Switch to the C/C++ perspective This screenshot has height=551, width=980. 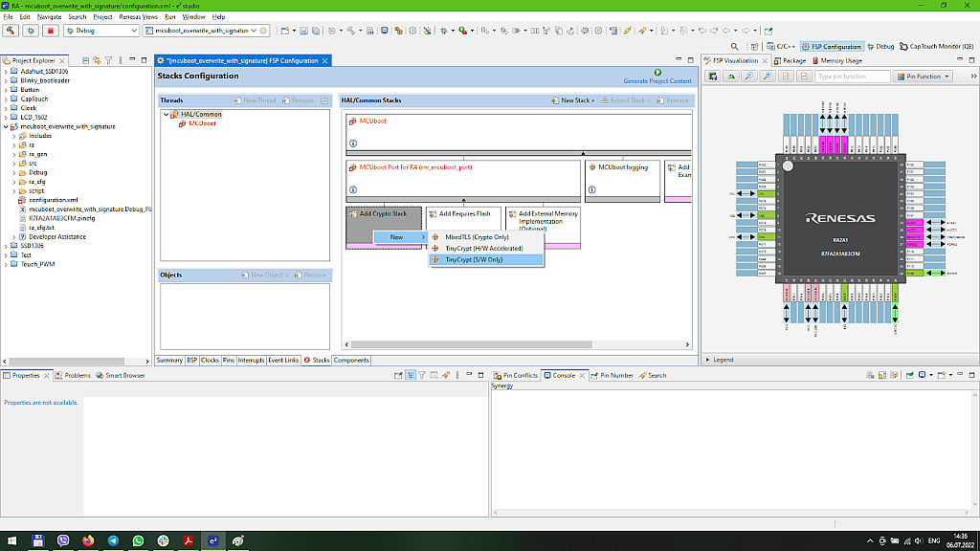[x=781, y=46]
